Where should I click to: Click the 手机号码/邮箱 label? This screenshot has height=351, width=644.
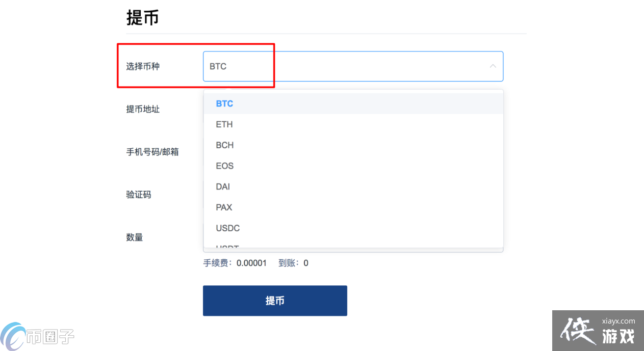(x=151, y=151)
